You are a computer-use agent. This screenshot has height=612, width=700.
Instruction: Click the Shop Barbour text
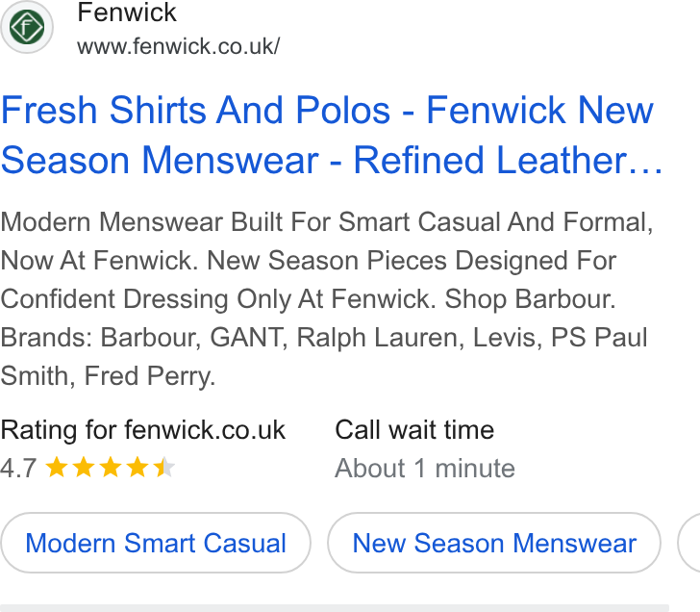click(531, 299)
